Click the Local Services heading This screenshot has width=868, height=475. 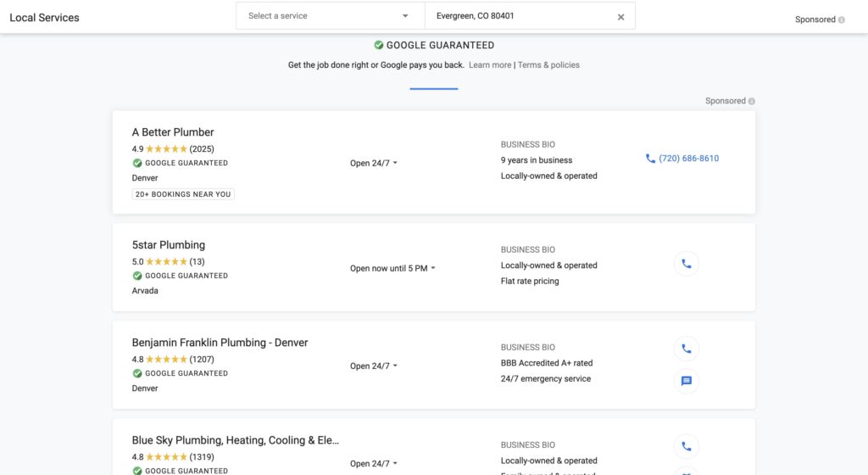pos(44,18)
